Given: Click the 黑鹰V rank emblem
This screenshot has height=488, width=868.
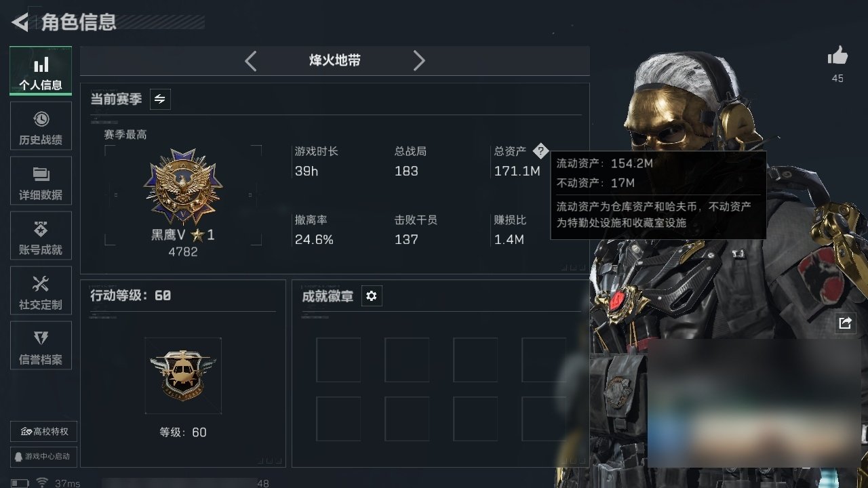Looking at the screenshot, I should tap(183, 188).
